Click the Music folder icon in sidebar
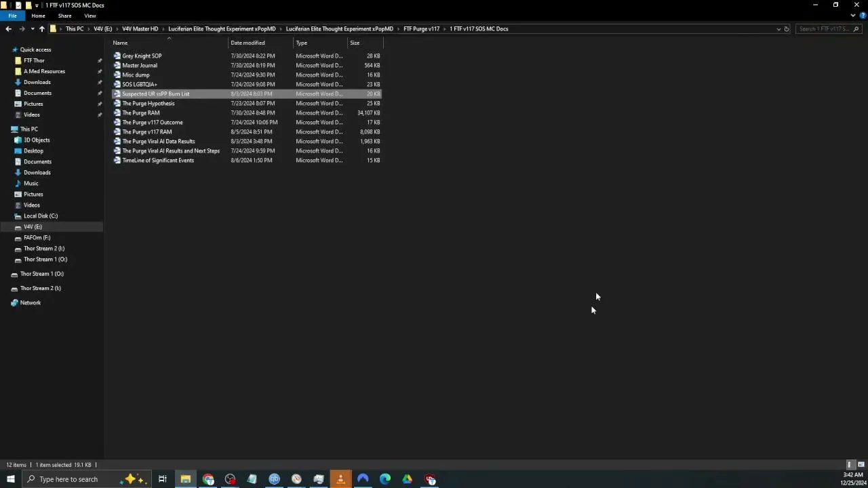 click(18, 184)
